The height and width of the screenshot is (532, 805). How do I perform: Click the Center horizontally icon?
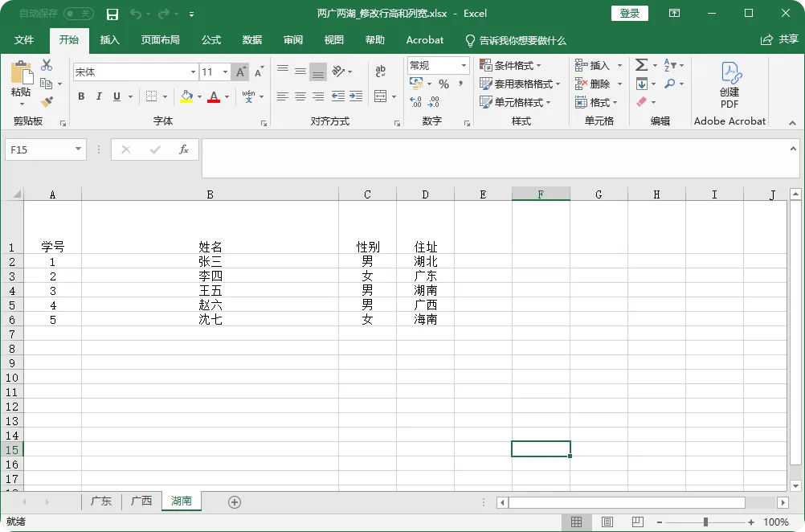(x=300, y=96)
